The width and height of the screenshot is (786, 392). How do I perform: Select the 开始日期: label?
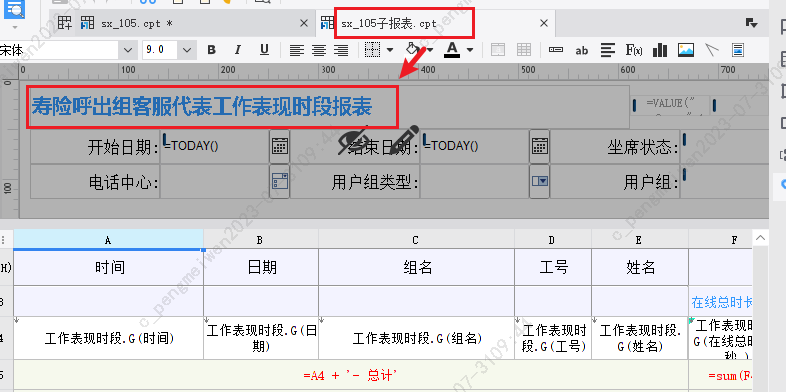click(123, 147)
